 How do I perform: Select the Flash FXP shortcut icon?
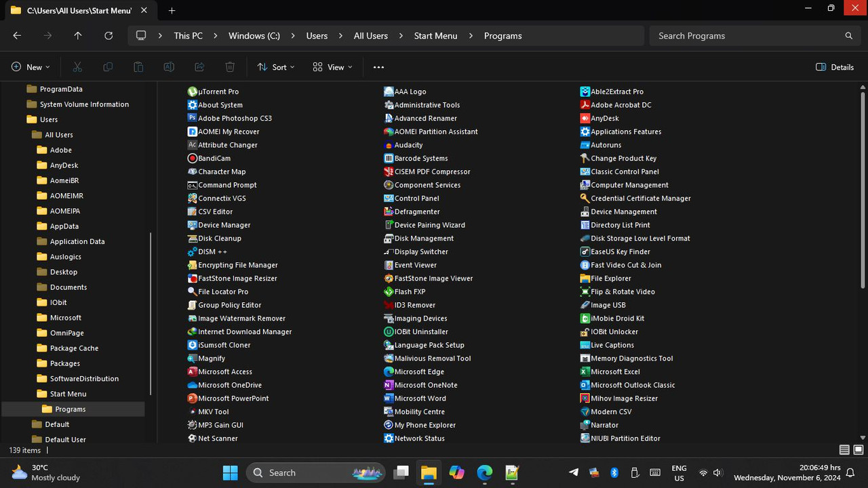click(x=389, y=291)
